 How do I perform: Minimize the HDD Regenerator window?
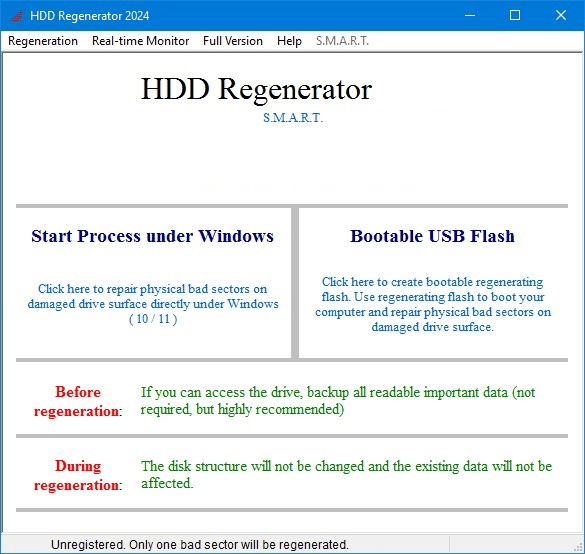(470, 15)
